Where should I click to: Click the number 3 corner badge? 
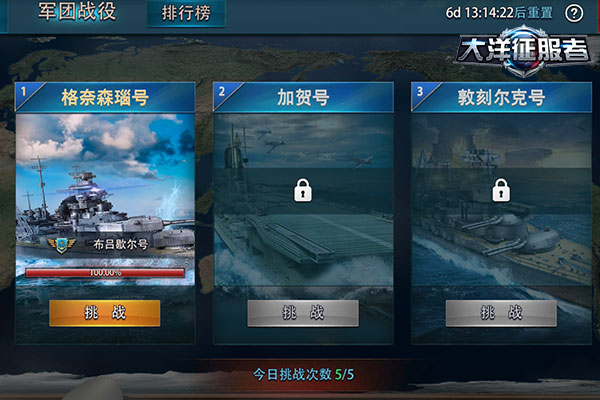pyautogui.click(x=420, y=92)
